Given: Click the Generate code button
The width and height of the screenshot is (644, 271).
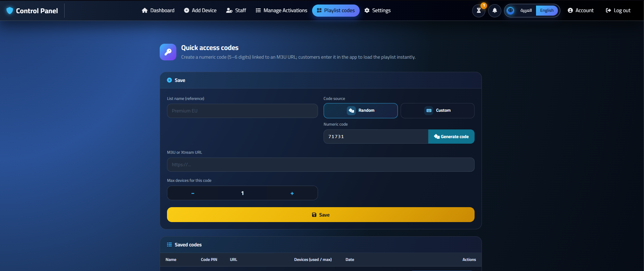Looking at the screenshot, I should coord(451,137).
